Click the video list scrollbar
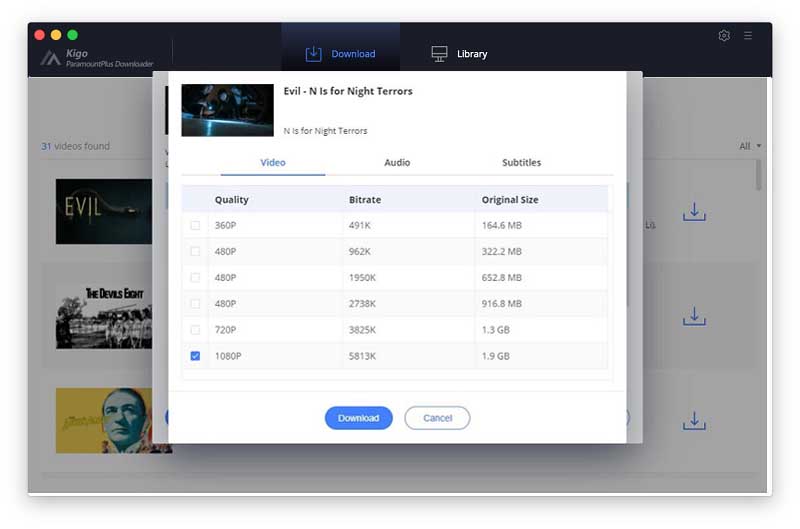Image resolution: width=800 pixels, height=529 pixels. pyautogui.click(x=759, y=174)
